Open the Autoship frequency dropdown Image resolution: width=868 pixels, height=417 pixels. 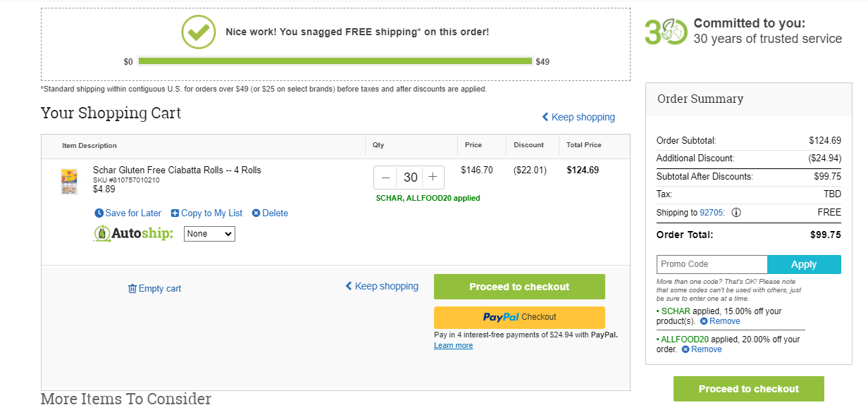(209, 234)
